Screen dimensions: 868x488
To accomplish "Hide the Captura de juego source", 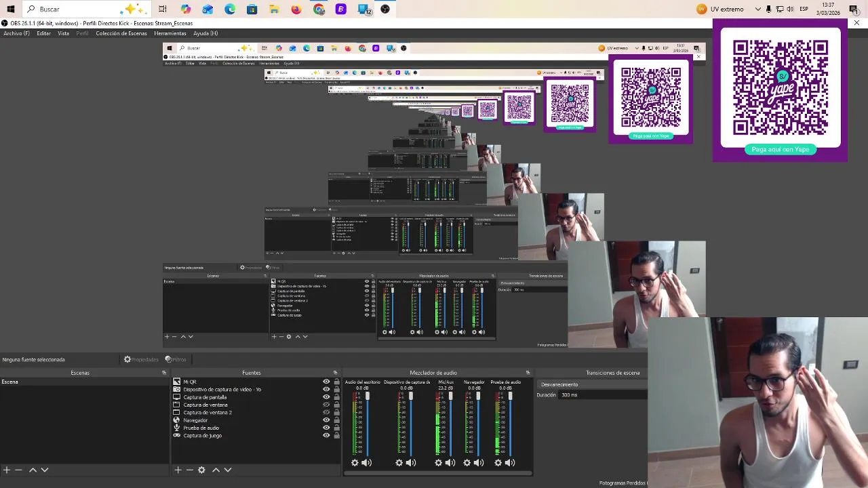I will [x=326, y=435].
